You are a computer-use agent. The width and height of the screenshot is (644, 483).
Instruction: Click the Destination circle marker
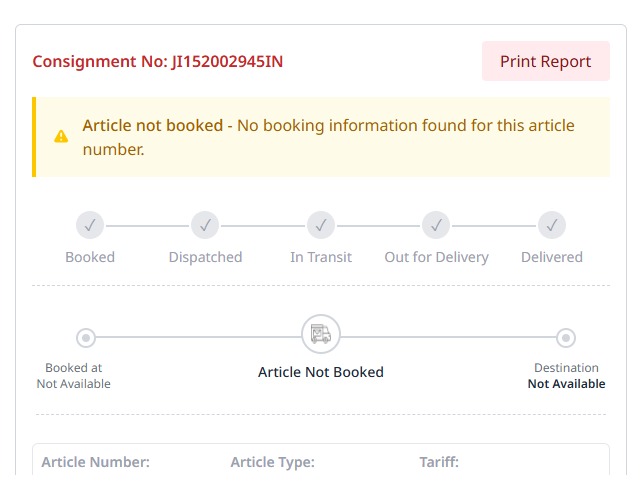566,338
